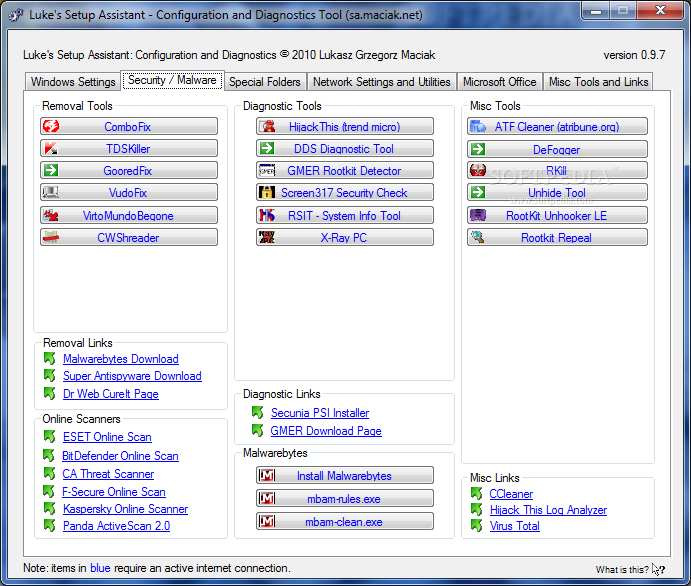Launch ComboFix removal tool

click(129, 126)
